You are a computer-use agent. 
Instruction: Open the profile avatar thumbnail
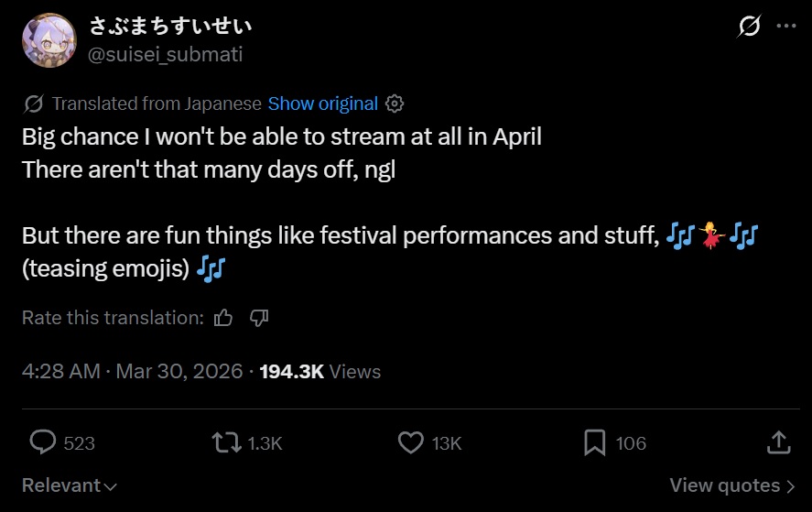click(48, 39)
